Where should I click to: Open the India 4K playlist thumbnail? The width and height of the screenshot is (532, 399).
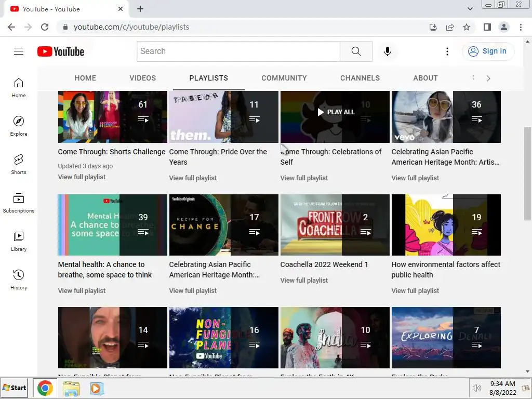coord(335,338)
